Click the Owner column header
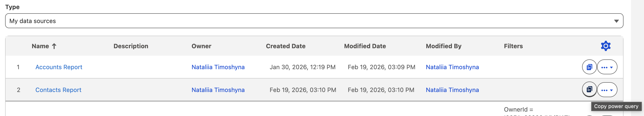This screenshot has width=644, height=116. [201, 46]
